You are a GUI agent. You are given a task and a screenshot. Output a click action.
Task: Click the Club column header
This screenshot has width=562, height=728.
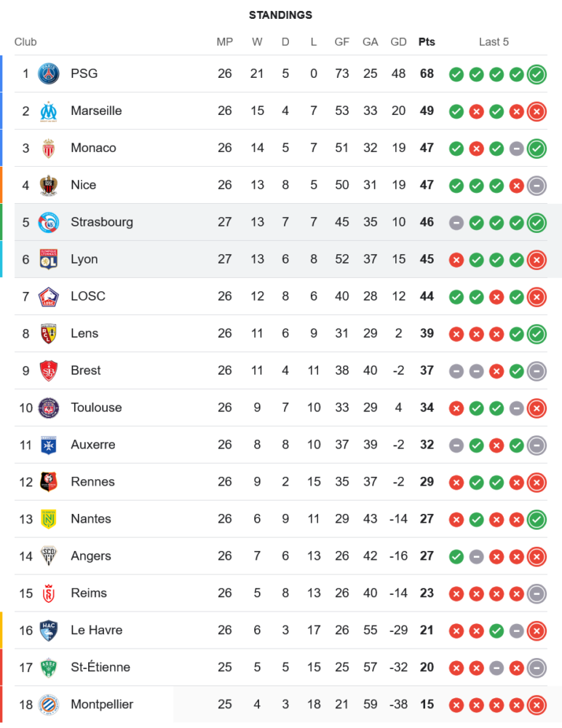coord(25,42)
